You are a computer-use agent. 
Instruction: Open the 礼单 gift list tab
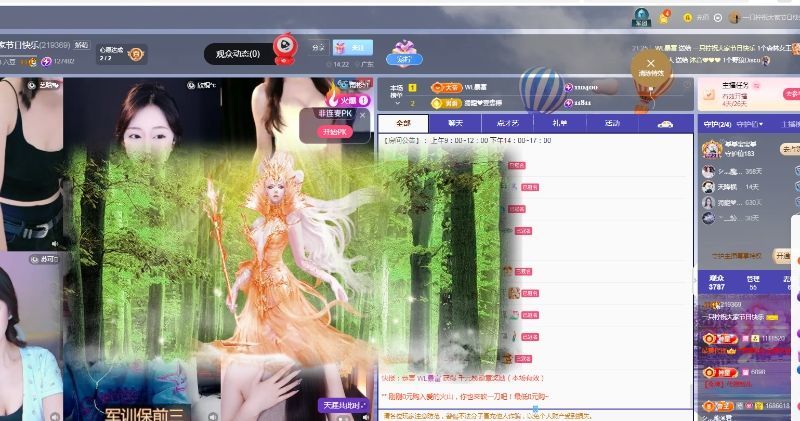[x=559, y=123]
